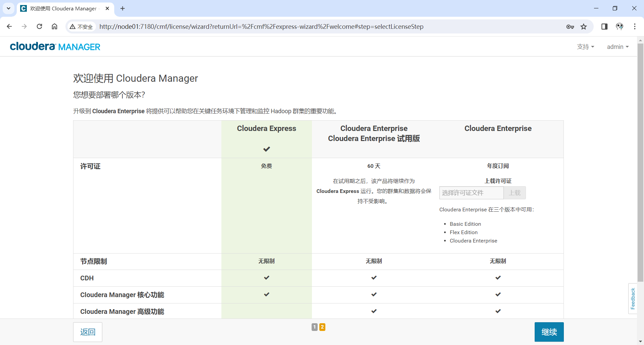Click 高级功能 checkmark in trial column
The height and width of the screenshot is (345, 644).
[374, 311]
